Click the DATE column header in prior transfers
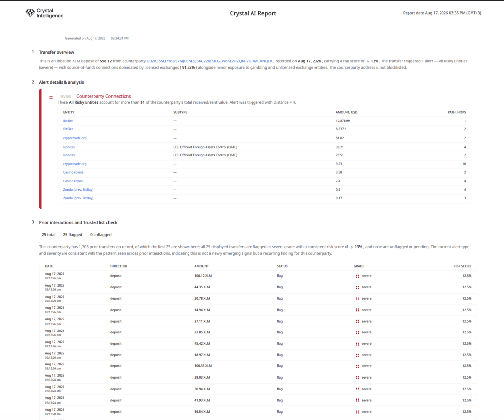Screen dimensions: 504x420 tap(49, 266)
